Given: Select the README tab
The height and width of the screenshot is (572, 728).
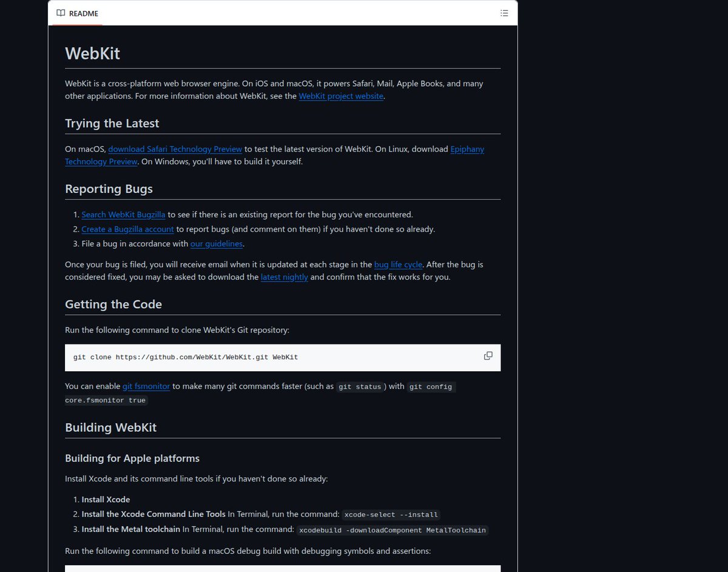Looking at the screenshot, I should [77, 13].
